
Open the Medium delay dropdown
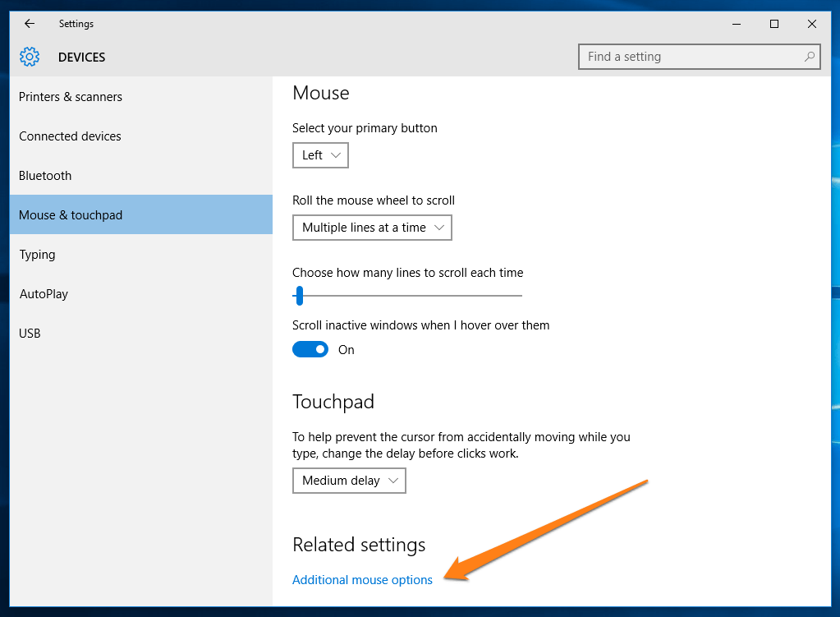pos(349,481)
